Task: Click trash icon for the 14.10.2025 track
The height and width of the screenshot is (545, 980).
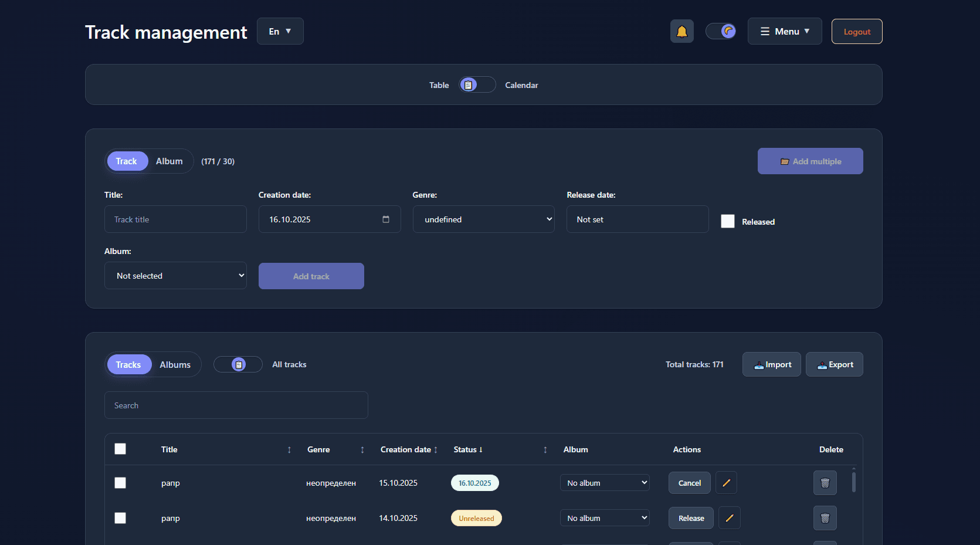Action: pos(825,518)
